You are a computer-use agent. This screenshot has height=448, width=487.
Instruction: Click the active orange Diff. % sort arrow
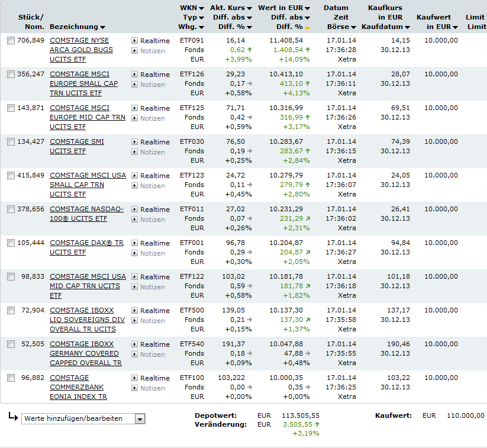click(x=307, y=28)
